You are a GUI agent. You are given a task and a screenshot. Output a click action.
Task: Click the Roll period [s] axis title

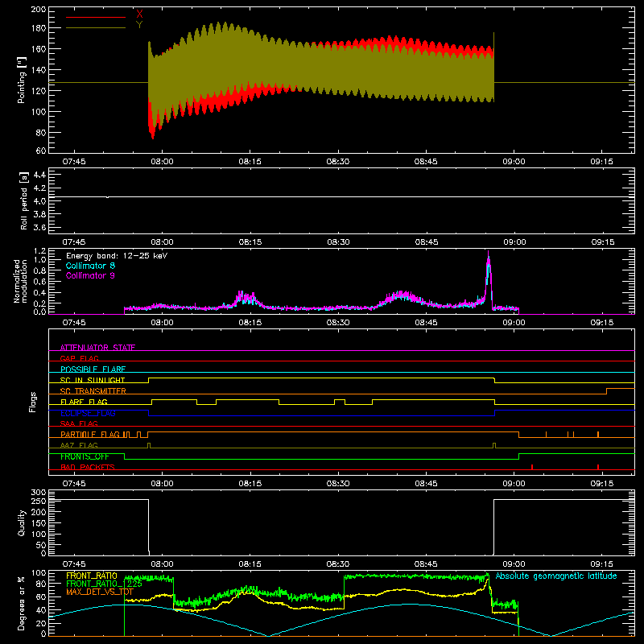click(x=24, y=200)
